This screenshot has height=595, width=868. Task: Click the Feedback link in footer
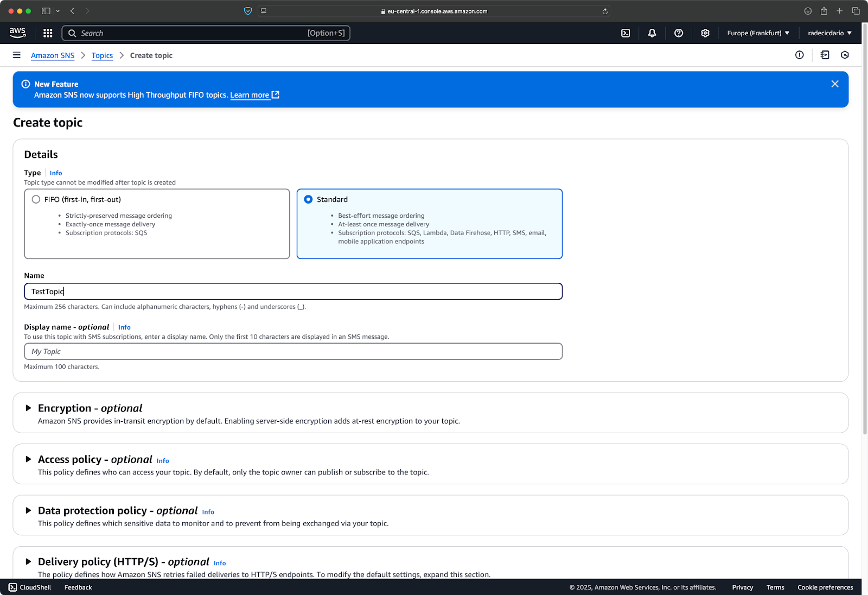(78, 587)
